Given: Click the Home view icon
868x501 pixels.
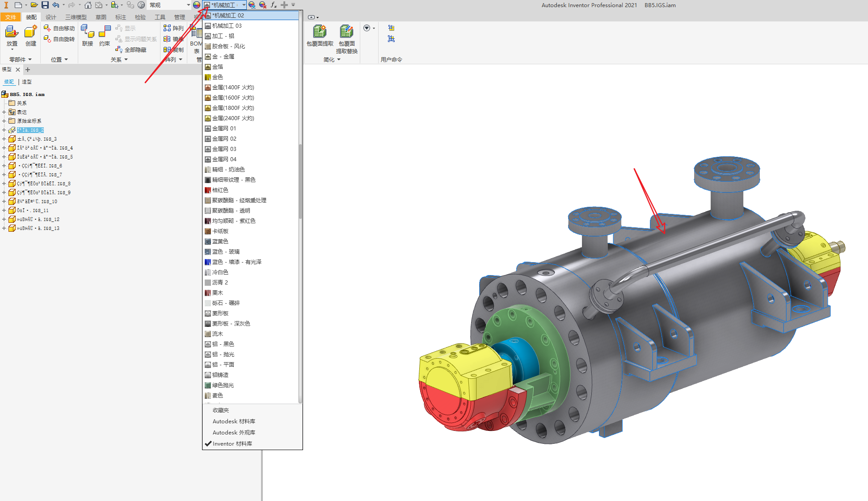Looking at the screenshot, I should pos(88,5).
